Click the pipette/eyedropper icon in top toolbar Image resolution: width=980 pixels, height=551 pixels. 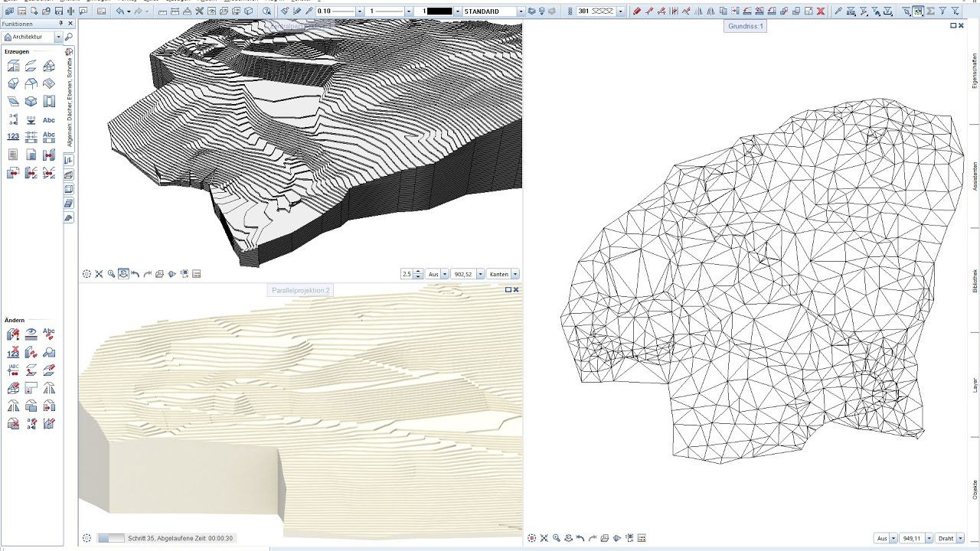[x=309, y=11]
